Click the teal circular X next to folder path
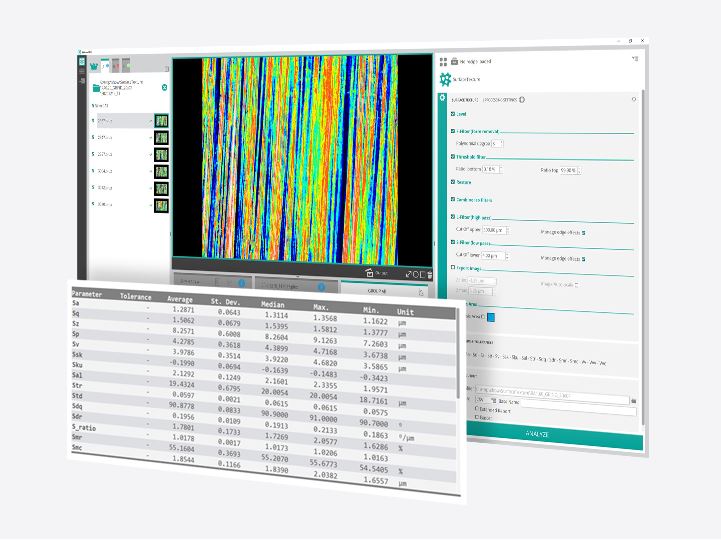 pyautogui.click(x=164, y=87)
